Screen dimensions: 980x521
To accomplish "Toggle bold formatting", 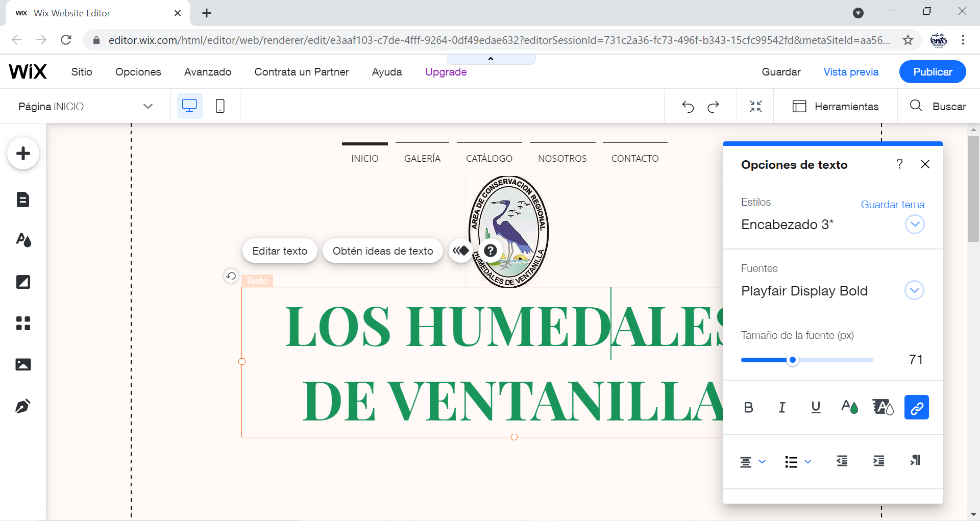I will coord(748,407).
